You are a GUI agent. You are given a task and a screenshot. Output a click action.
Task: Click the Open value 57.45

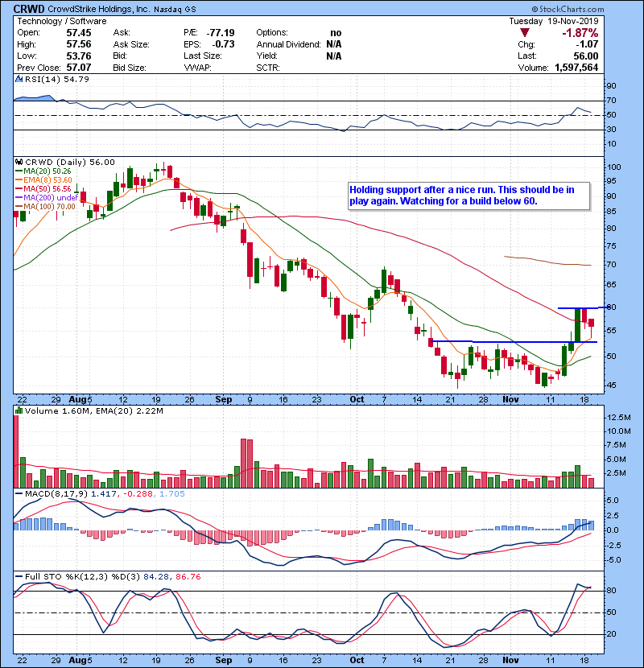click(x=79, y=33)
